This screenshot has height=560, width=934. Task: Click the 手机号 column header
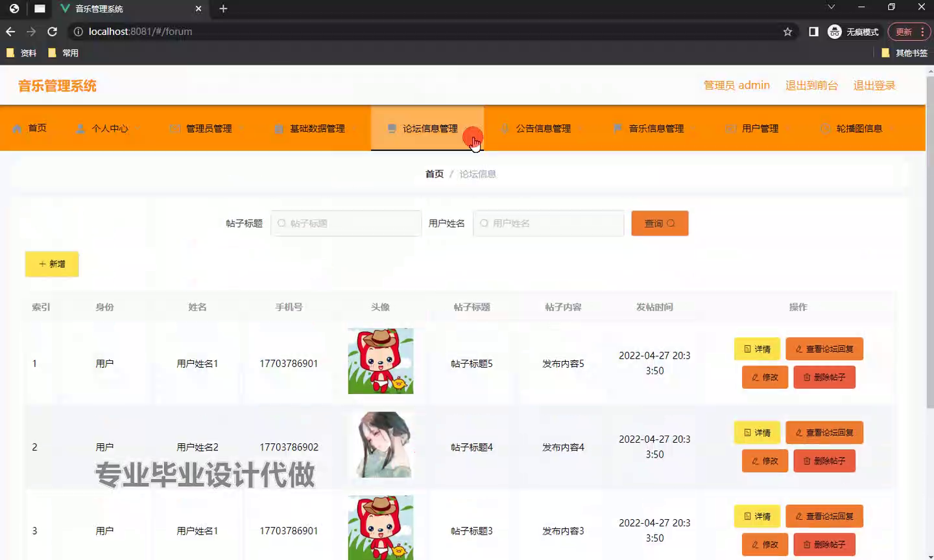coord(289,307)
